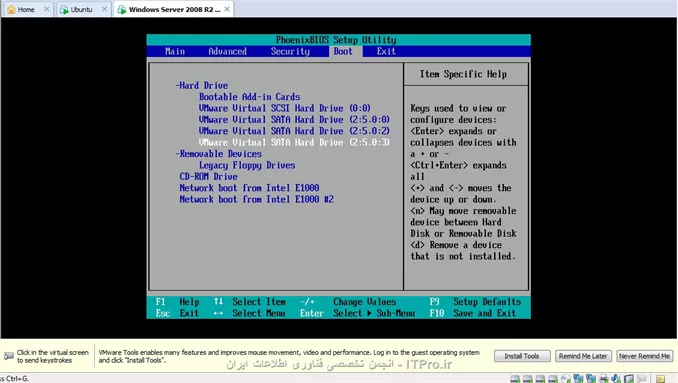This screenshot has width=678, height=383.
Task: Click the first network adapter status icon
Action: [x=578, y=379]
